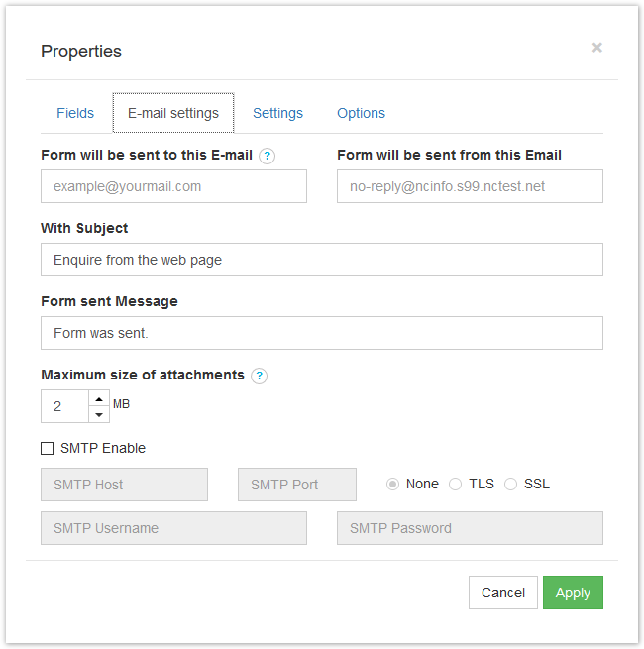Select the E-mail settings tab

(173, 113)
